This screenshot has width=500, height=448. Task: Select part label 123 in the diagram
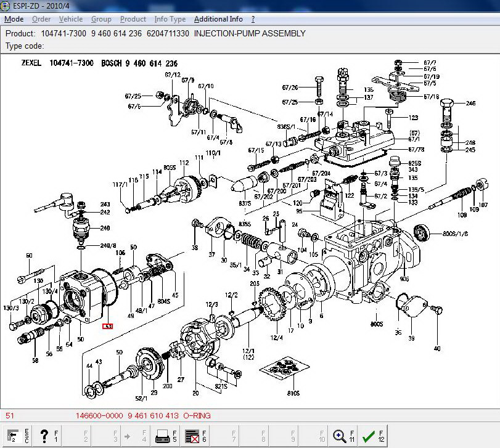click(x=413, y=118)
